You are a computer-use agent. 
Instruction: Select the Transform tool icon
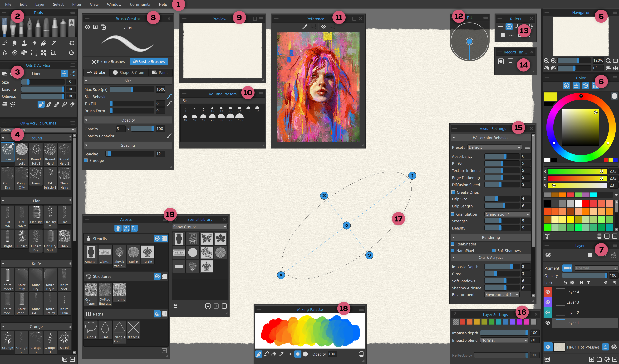point(44,53)
